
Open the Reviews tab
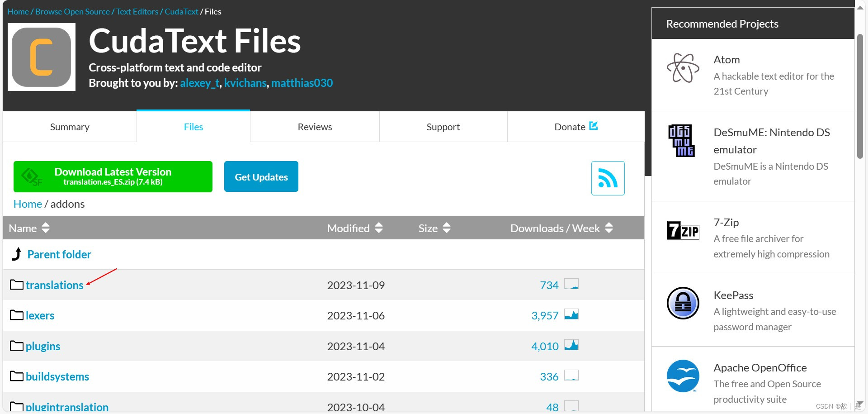(315, 127)
